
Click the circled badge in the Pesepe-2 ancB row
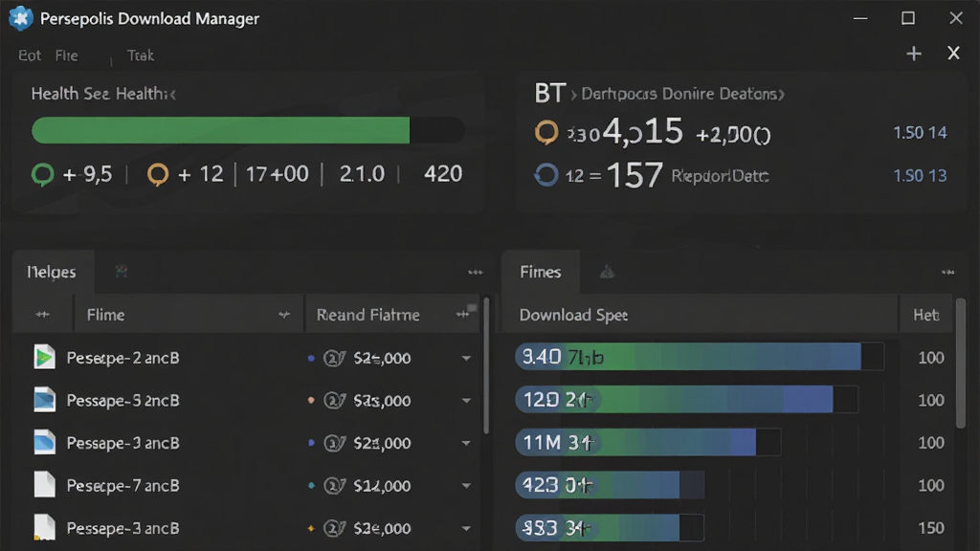point(334,358)
